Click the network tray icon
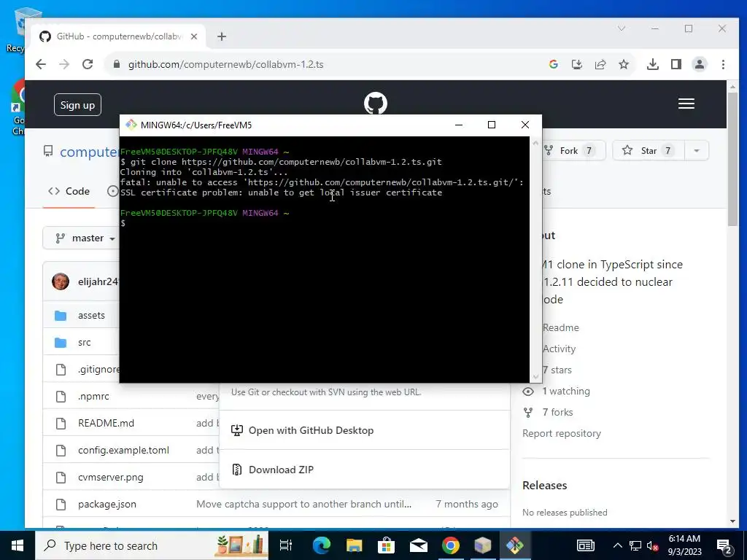747x560 pixels. pyautogui.click(x=635, y=545)
